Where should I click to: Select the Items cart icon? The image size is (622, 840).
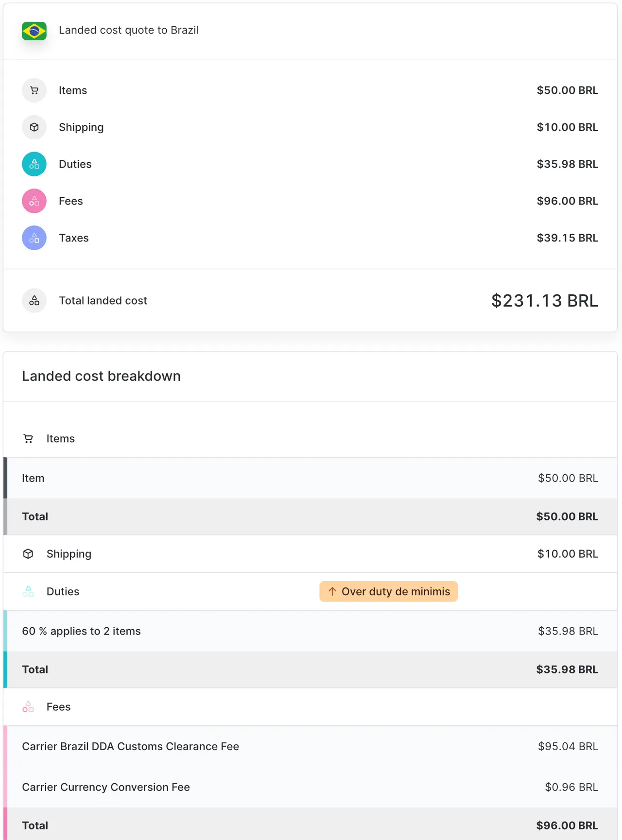pyautogui.click(x=34, y=90)
